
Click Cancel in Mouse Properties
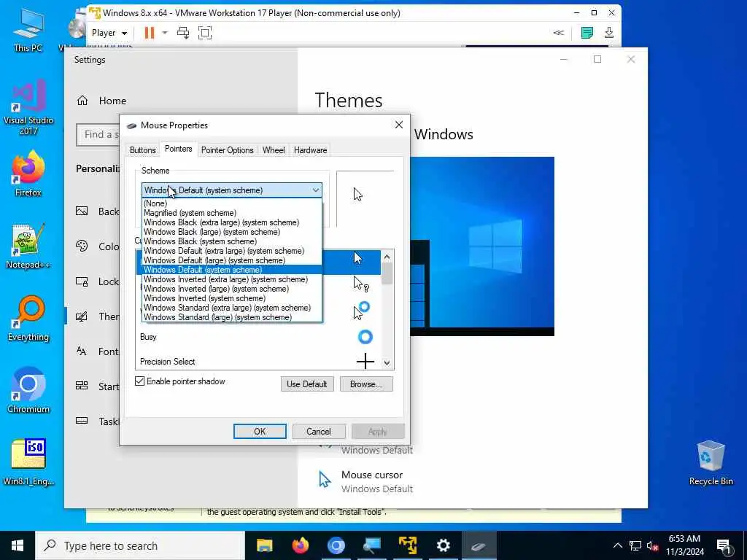click(318, 432)
